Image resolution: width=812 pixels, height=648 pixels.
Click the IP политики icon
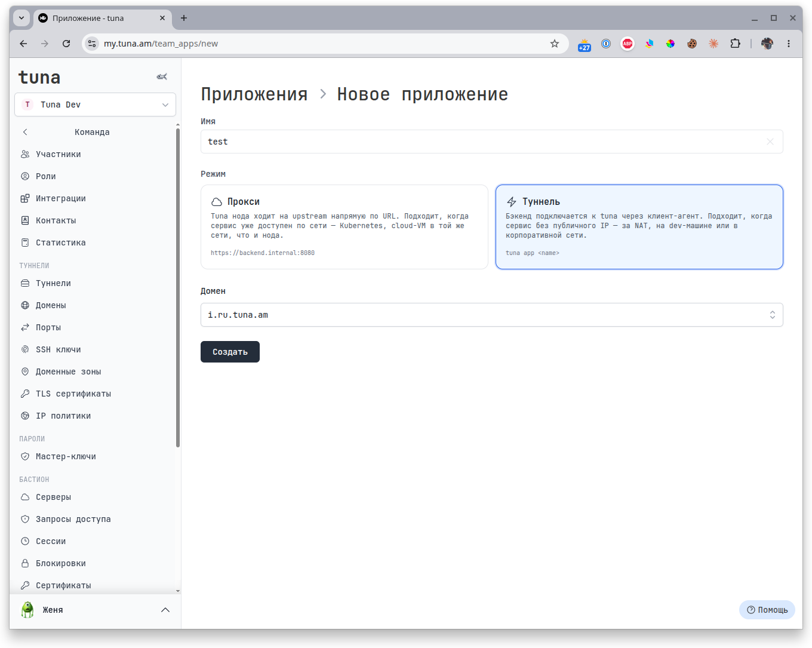tap(25, 416)
